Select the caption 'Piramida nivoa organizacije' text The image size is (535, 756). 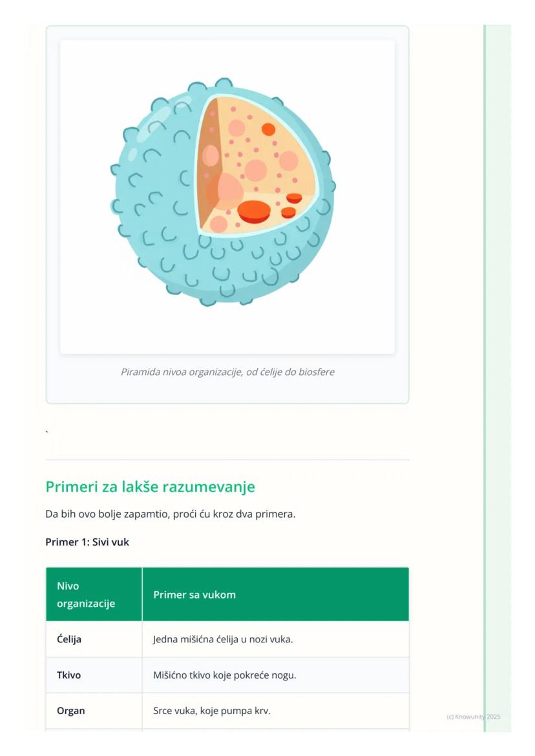(x=227, y=372)
